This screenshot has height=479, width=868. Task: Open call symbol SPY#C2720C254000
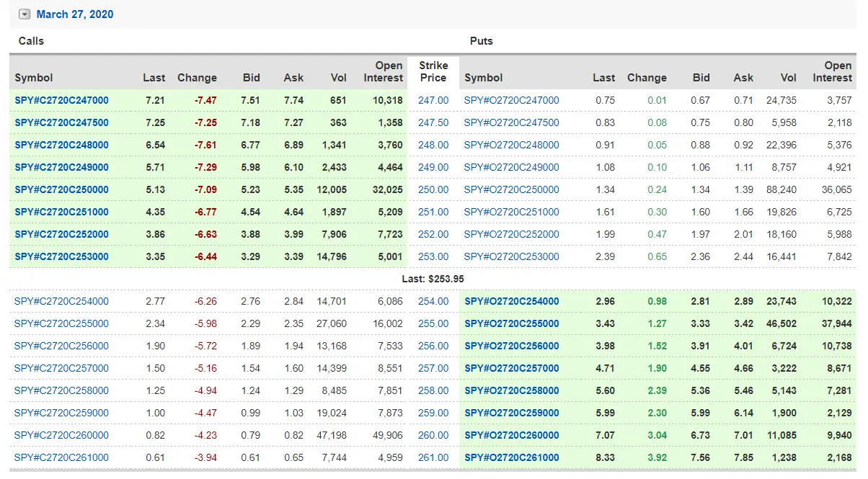click(62, 301)
